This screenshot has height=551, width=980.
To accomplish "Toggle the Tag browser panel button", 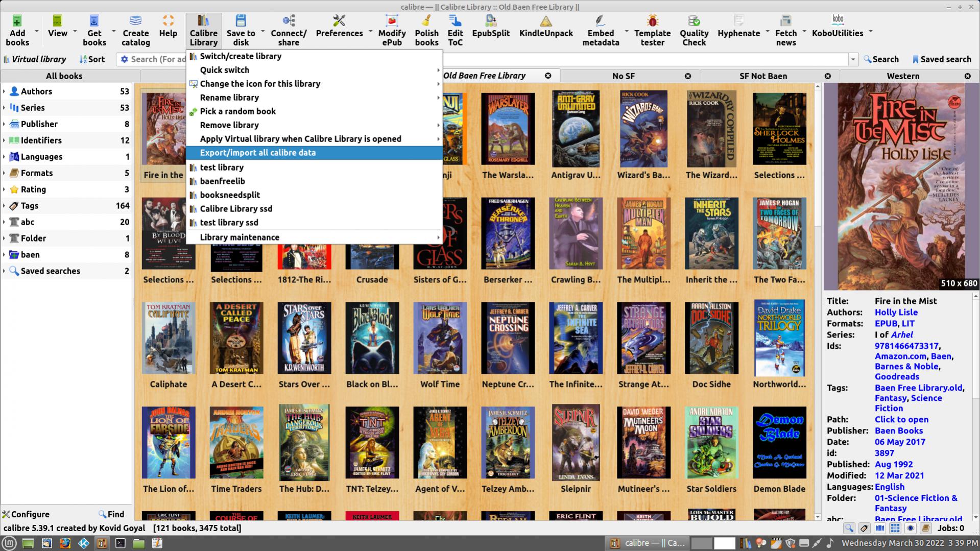I will click(x=864, y=528).
